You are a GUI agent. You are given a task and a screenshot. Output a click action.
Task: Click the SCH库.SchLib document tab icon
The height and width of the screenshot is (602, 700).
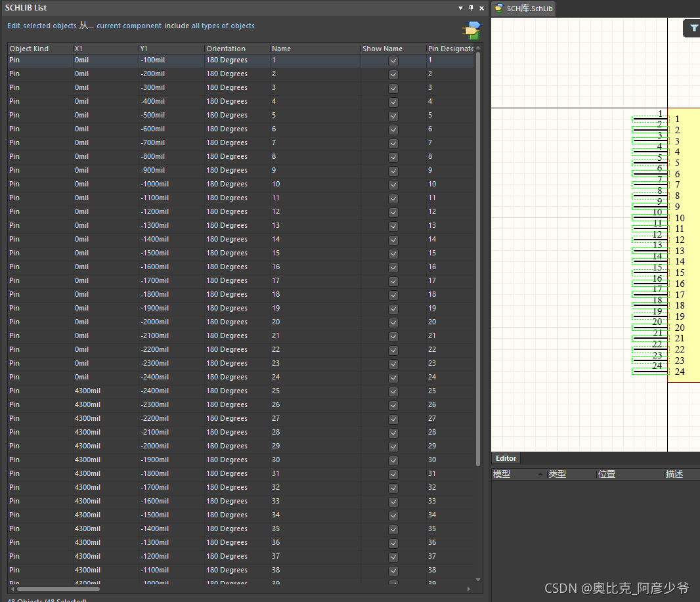[x=500, y=8]
